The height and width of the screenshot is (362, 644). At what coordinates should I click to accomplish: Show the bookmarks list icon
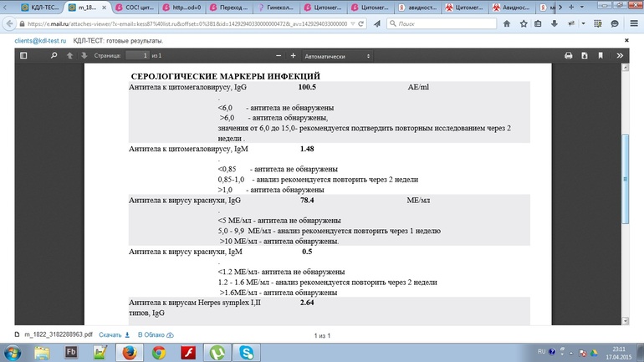(538, 23)
